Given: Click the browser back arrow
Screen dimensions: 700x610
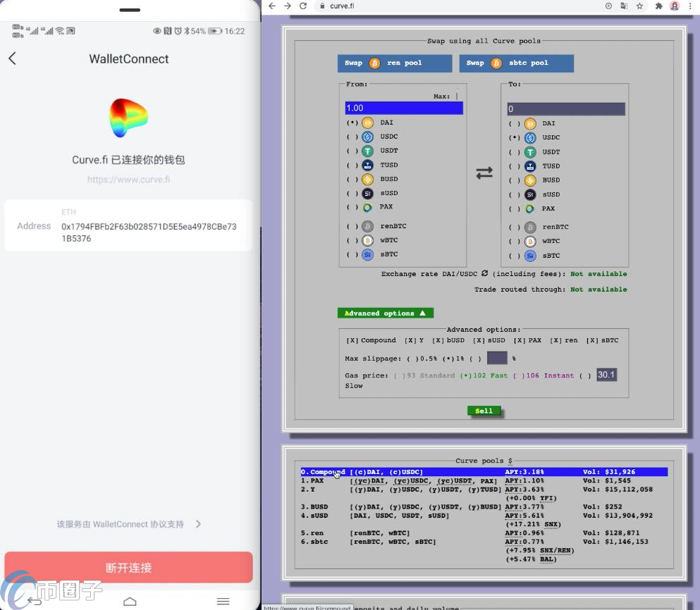Looking at the screenshot, I should pos(272,6).
